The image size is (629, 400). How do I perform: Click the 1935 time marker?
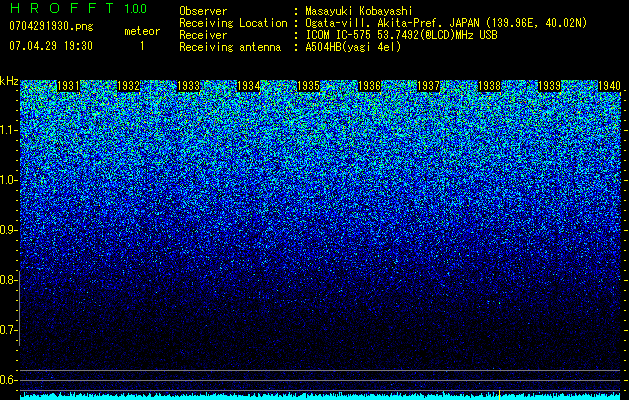[308, 86]
